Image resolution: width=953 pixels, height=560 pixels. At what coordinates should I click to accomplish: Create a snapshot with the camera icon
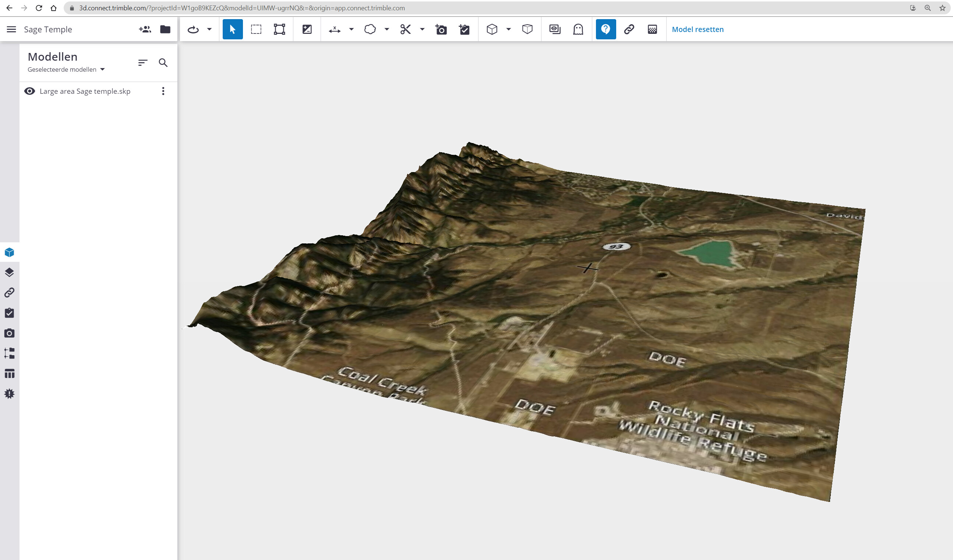[441, 29]
